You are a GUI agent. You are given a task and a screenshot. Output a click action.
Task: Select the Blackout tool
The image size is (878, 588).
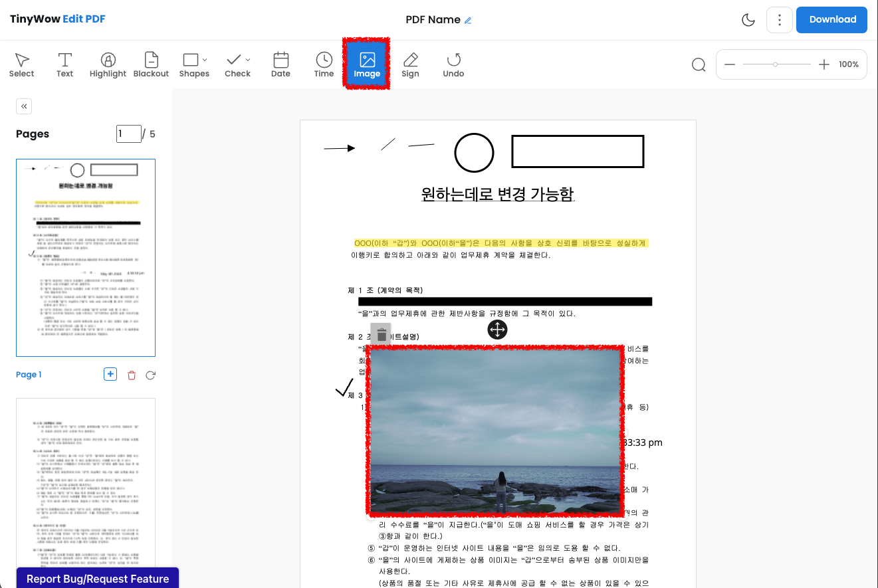pos(151,64)
